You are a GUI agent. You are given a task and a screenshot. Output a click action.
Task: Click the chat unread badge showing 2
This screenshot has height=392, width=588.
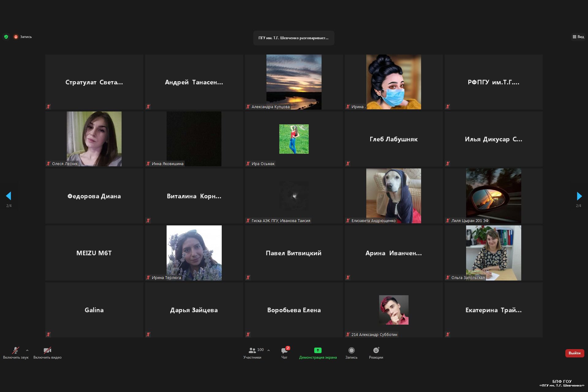[x=288, y=348]
